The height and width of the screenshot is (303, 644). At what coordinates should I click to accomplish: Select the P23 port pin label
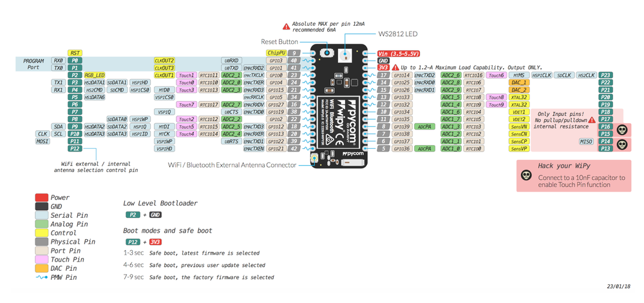(604, 75)
